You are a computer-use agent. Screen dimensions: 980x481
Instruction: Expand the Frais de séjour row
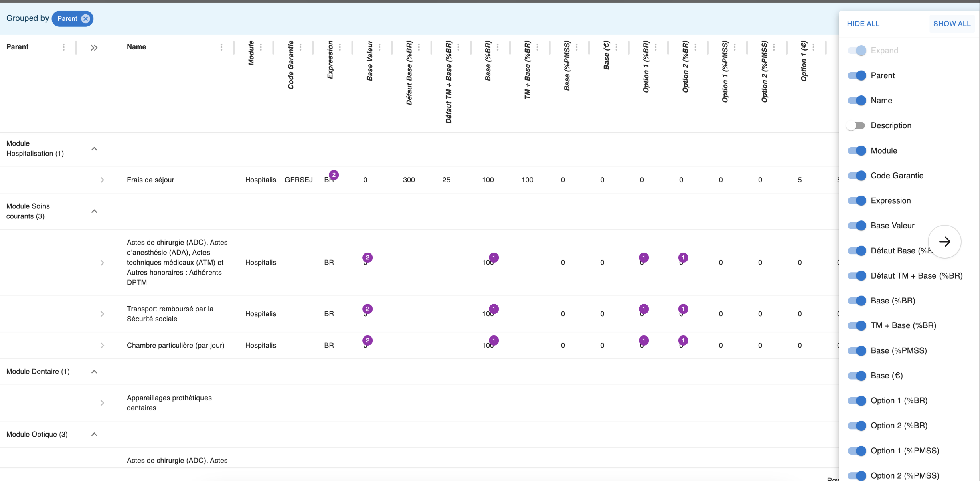click(x=102, y=180)
